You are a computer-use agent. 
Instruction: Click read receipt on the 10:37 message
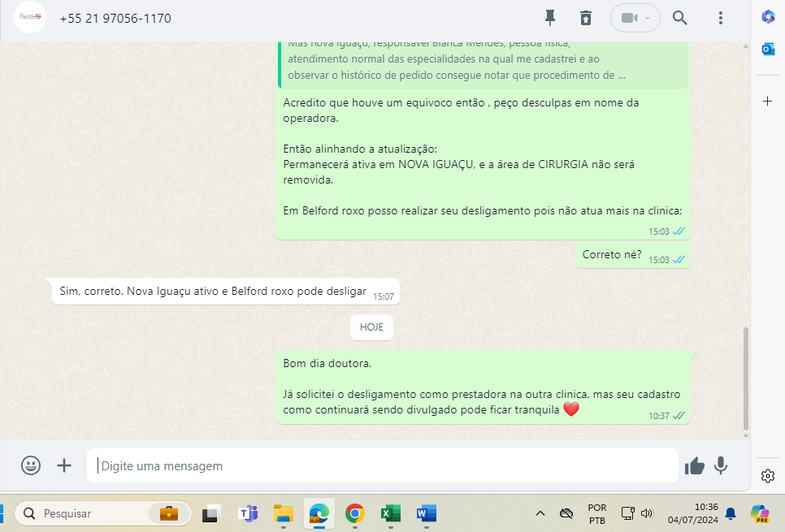pyautogui.click(x=679, y=415)
